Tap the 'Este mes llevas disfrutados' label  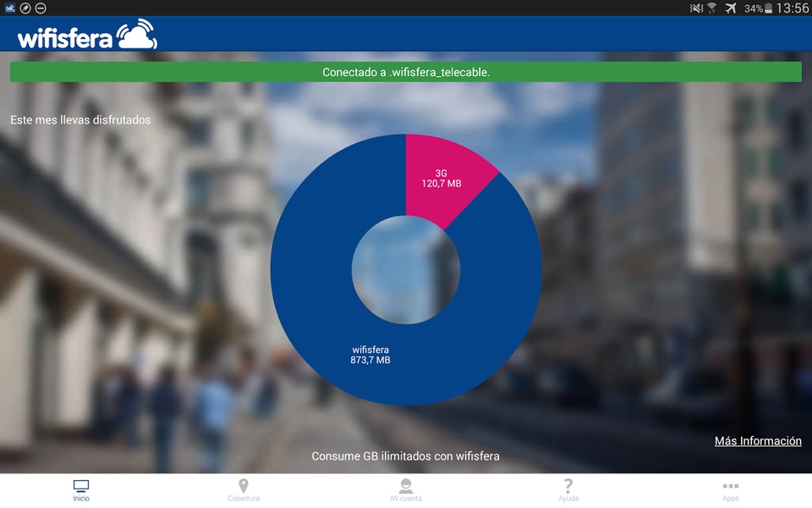pyautogui.click(x=81, y=119)
